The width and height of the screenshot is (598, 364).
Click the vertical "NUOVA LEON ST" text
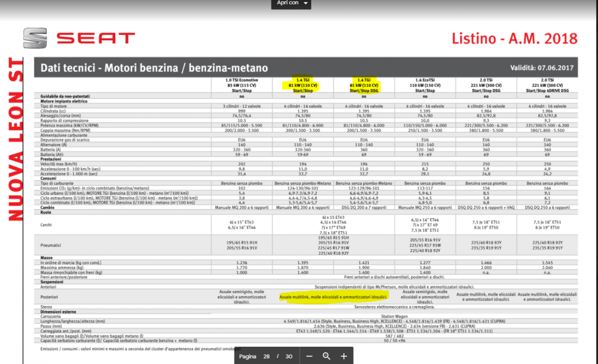[15, 140]
